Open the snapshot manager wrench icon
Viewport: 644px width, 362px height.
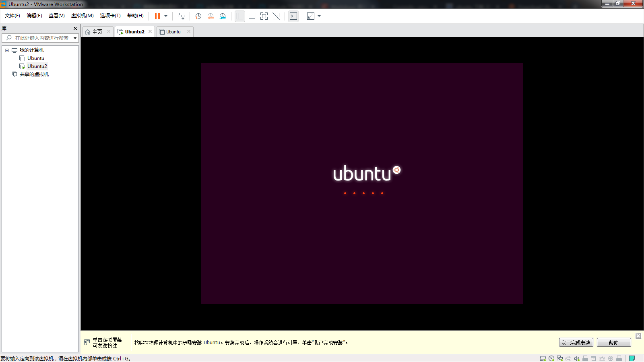pos(223,16)
